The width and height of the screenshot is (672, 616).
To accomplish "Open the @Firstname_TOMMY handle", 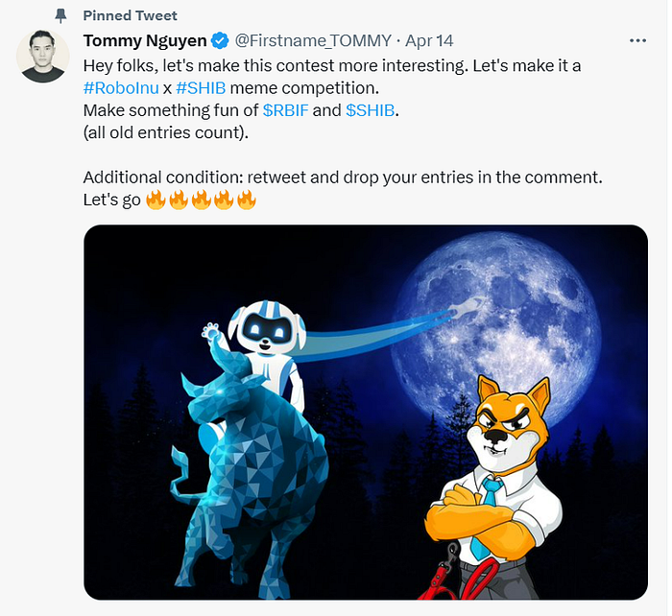I will pyautogui.click(x=313, y=40).
